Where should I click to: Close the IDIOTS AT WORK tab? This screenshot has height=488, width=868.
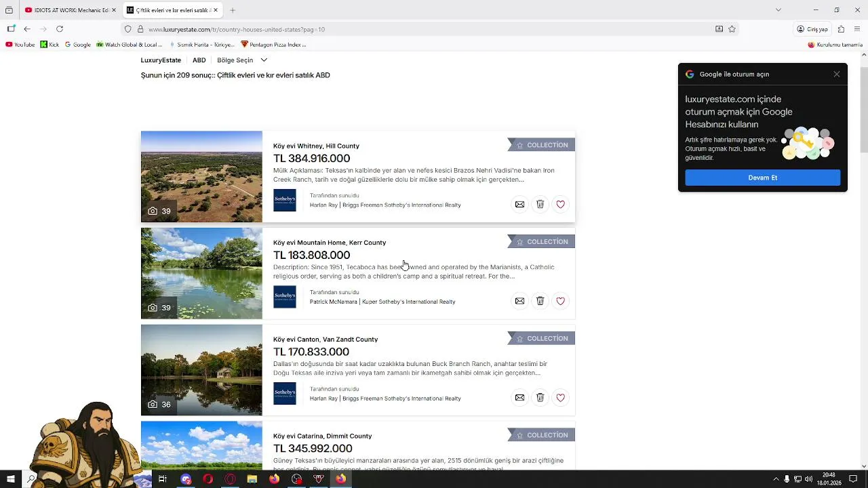114,10
